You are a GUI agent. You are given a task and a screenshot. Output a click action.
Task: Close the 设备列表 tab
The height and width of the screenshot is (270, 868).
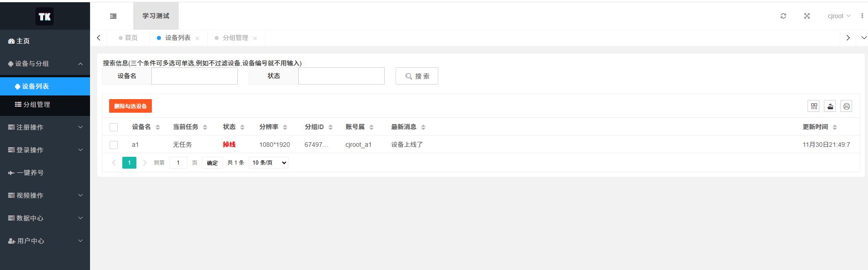197,38
